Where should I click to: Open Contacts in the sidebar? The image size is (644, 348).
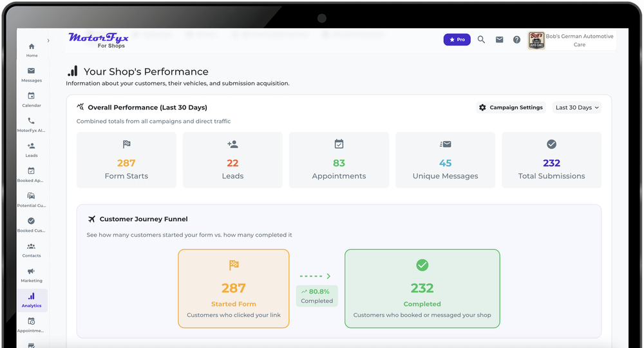tap(32, 250)
